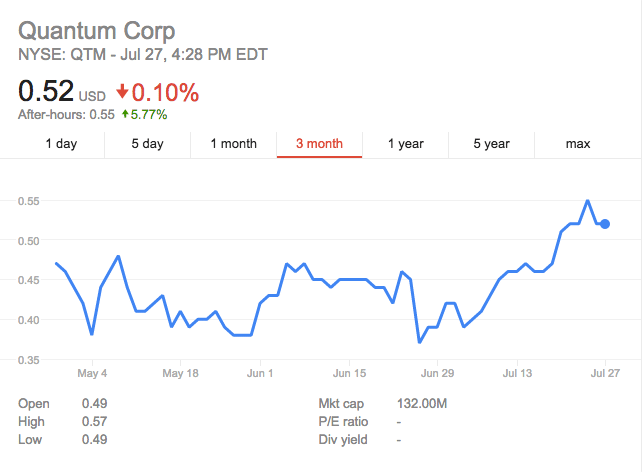Image resolution: width=642 pixels, height=472 pixels.
Task: Show the 1 year price history
Action: point(406,144)
